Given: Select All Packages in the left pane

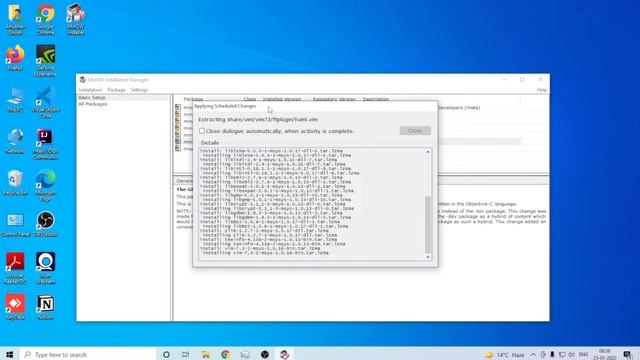Looking at the screenshot, I should [93, 104].
